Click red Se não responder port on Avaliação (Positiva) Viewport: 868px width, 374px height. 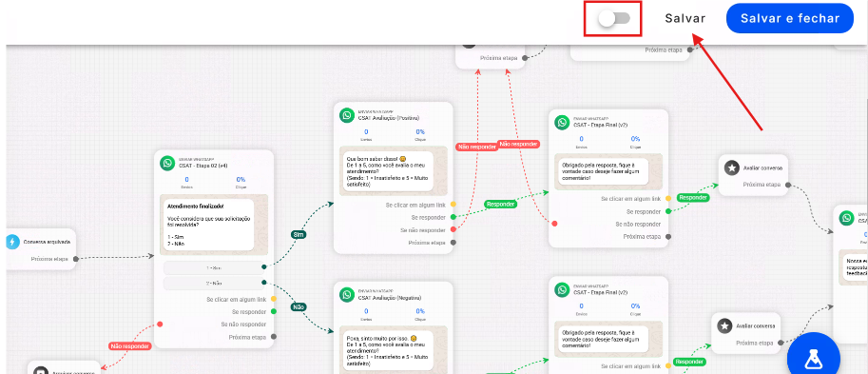tap(453, 229)
